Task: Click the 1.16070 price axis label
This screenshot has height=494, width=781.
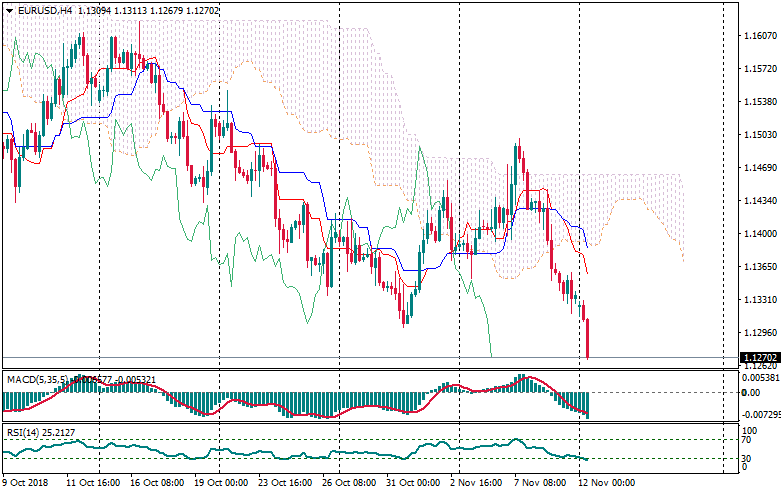Action: pyautogui.click(x=758, y=36)
